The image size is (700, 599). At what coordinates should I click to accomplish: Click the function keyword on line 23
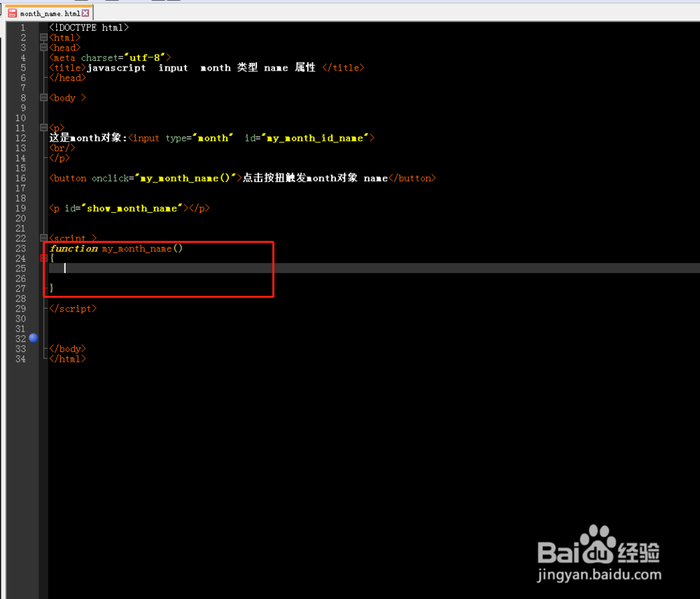[73, 248]
